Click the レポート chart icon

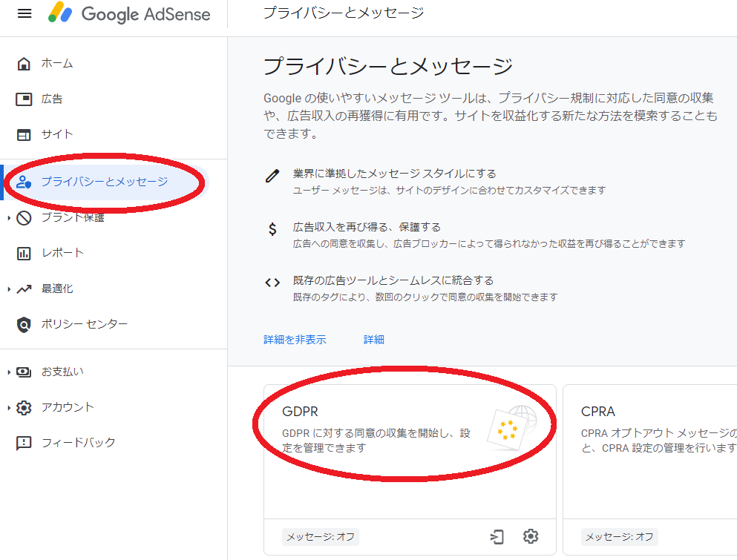tap(24, 253)
